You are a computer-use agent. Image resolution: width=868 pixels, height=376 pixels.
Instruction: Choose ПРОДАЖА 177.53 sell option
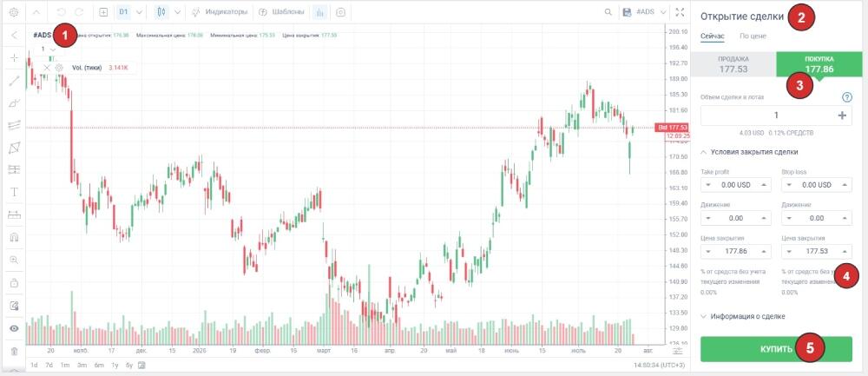coord(733,64)
